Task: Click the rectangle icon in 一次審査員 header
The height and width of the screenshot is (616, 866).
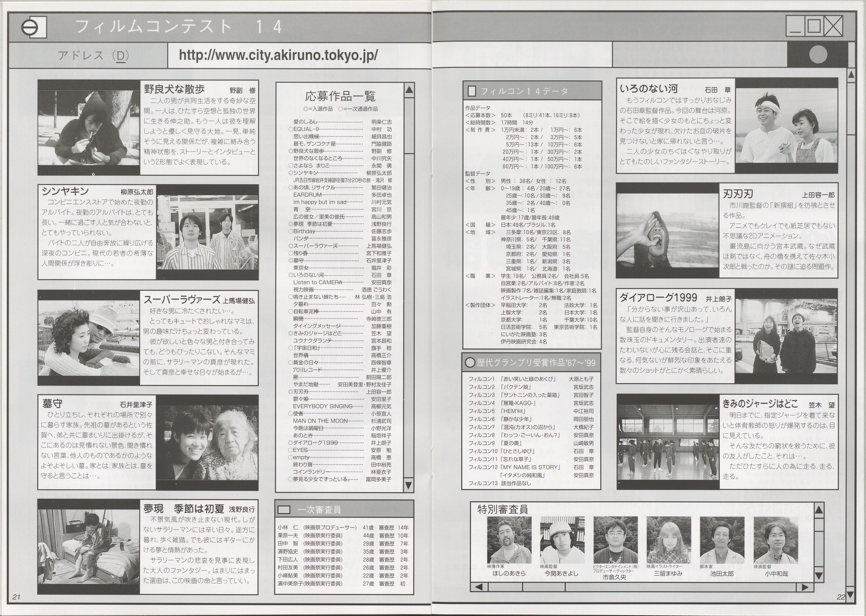Action: click(x=284, y=510)
